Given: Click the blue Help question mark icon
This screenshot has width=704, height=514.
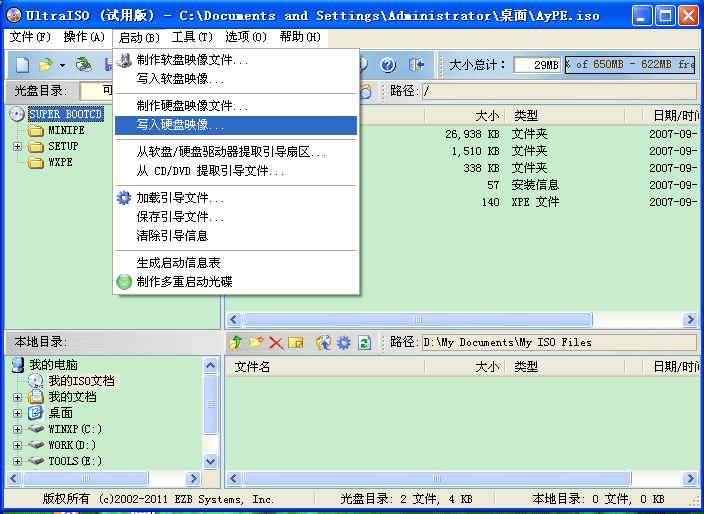Looking at the screenshot, I should [x=388, y=65].
